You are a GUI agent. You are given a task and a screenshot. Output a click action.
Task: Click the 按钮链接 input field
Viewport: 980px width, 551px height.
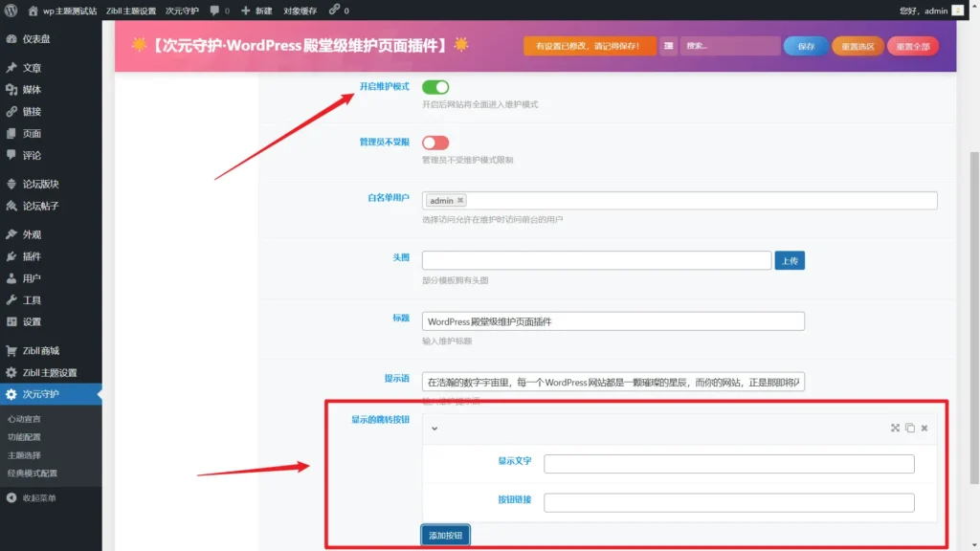click(x=728, y=502)
